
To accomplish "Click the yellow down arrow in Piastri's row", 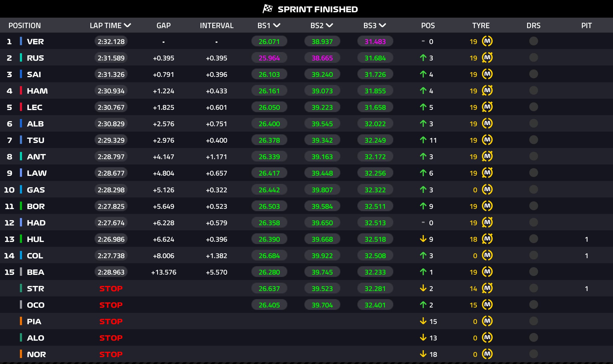I will 423,321.
